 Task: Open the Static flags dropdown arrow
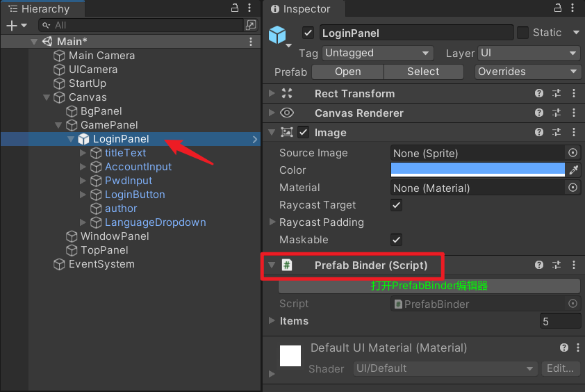click(576, 33)
